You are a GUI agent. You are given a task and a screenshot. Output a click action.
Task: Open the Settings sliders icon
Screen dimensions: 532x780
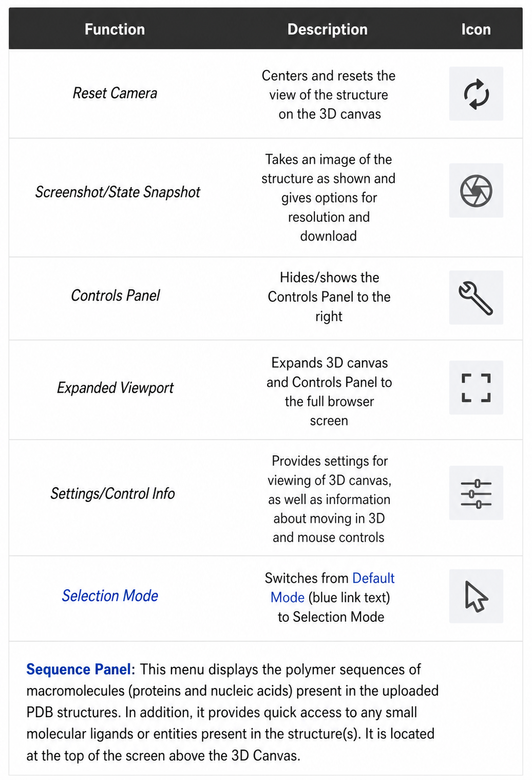click(x=476, y=493)
